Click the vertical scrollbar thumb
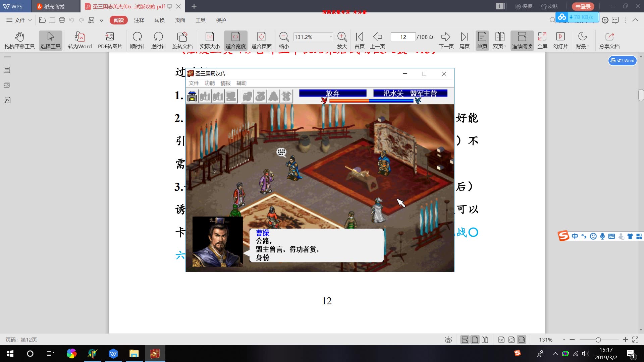Image resolution: width=644 pixels, height=362 pixels. coord(641,95)
